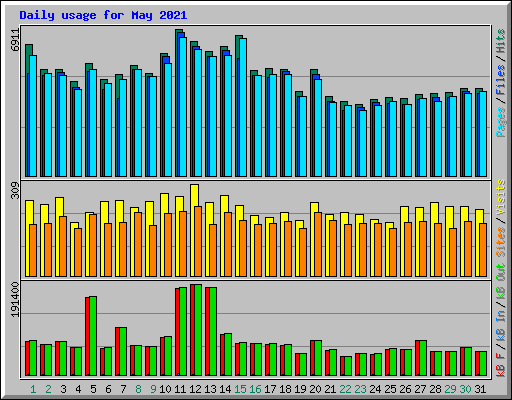Viewport: 512px width, 400px height.
Task: Select day label '7' on the x-axis
Action: 123,389
